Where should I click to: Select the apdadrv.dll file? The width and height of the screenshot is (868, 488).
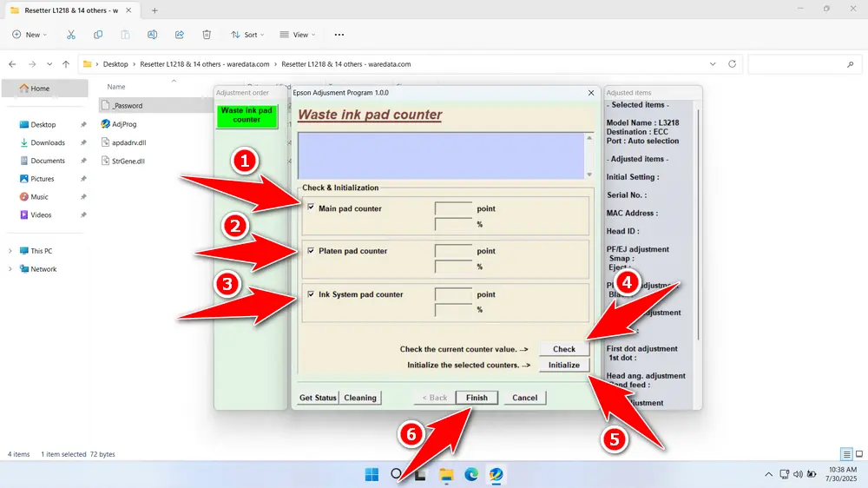click(128, 142)
